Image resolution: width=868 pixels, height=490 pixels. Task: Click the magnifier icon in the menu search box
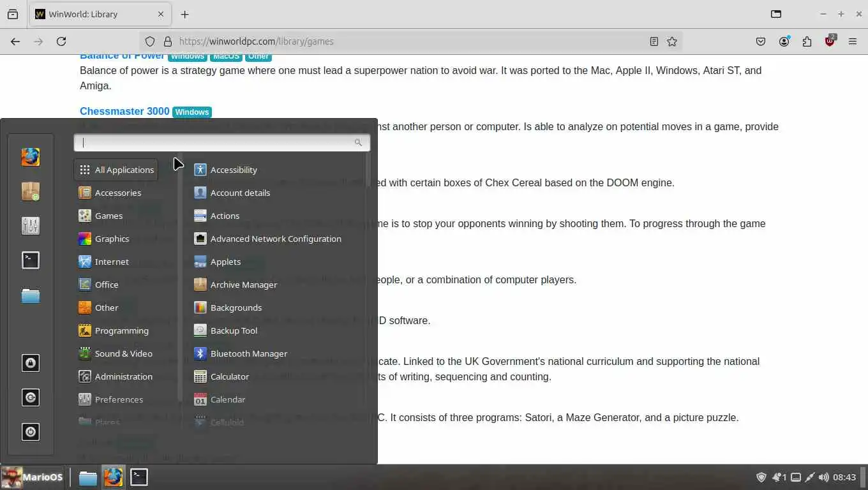358,142
